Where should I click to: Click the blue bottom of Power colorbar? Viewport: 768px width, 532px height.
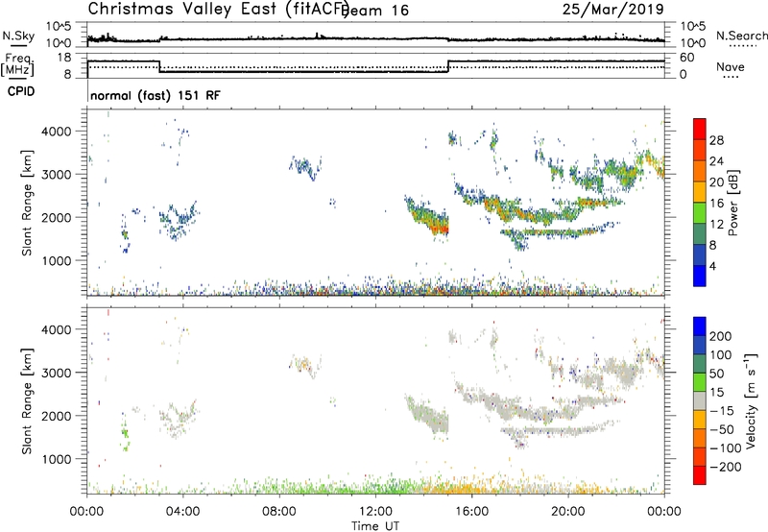pyautogui.click(x=700, y=277)
